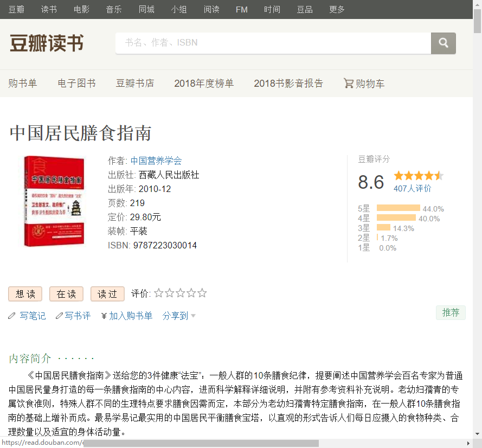Click the orange rating stars beside 8.6

pyautogui.click(x=419, y=176)
